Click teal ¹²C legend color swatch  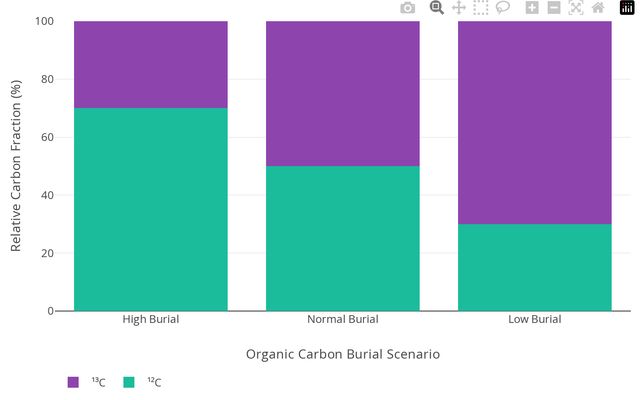click(x=129, y=382)
